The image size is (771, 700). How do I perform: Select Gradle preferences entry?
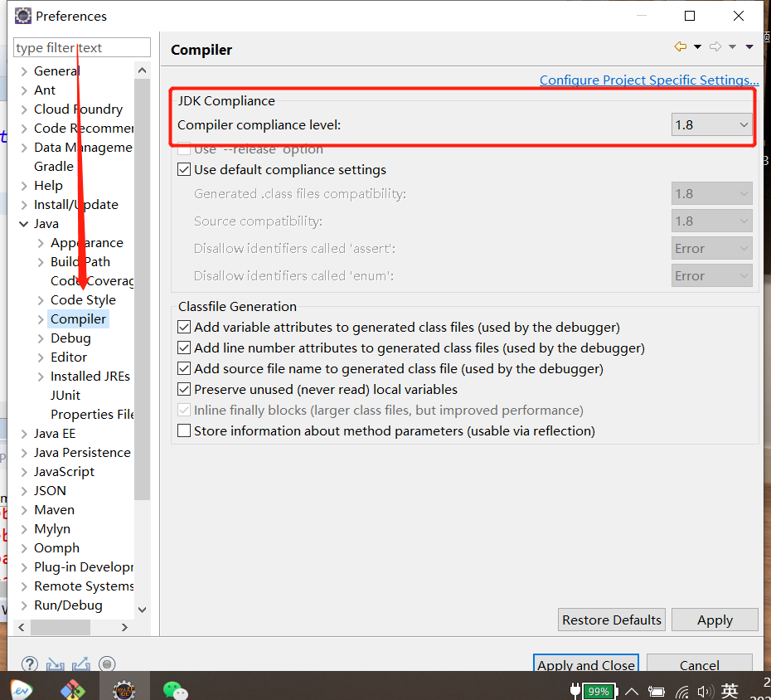click(54, 167)
